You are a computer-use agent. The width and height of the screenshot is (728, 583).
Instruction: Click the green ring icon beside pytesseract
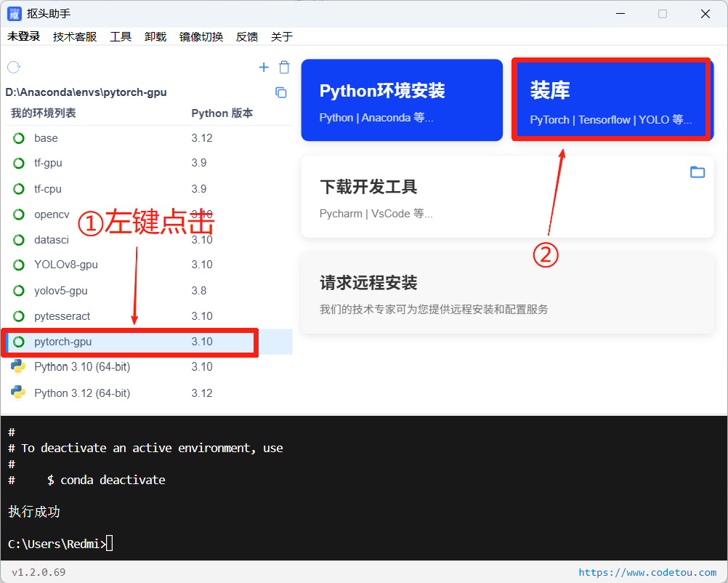[x=19, y=316]
